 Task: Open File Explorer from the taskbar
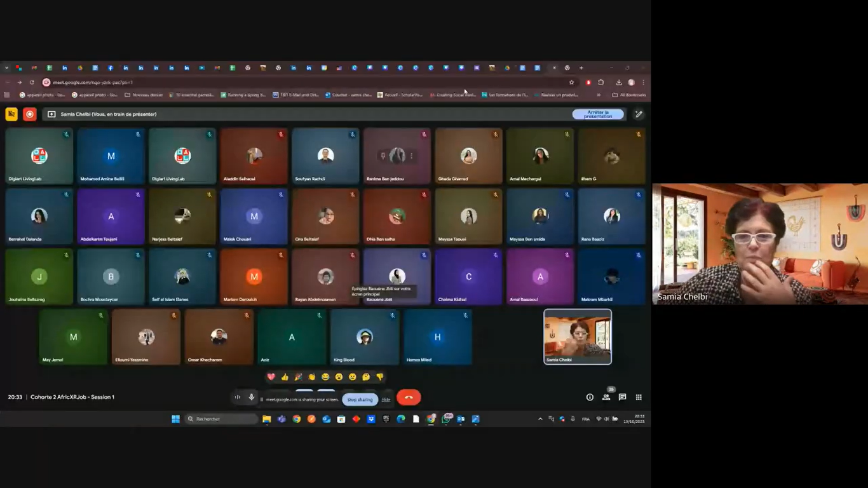267,419
